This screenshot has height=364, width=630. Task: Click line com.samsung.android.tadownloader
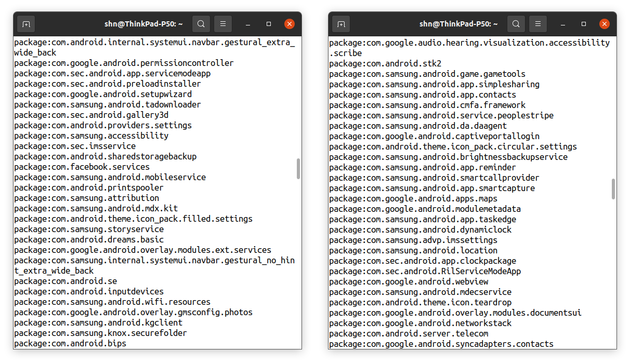108,105
